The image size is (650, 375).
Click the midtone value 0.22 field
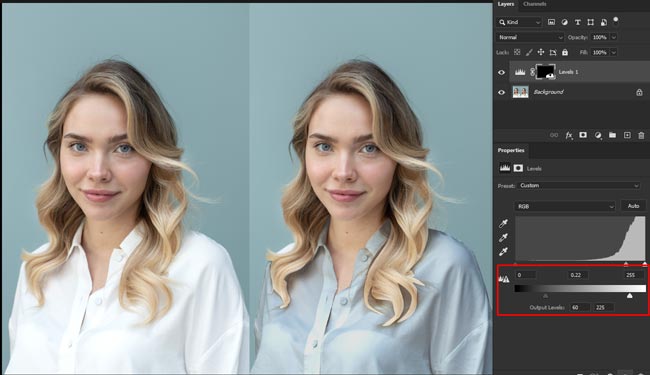click(x=577, y=275)
